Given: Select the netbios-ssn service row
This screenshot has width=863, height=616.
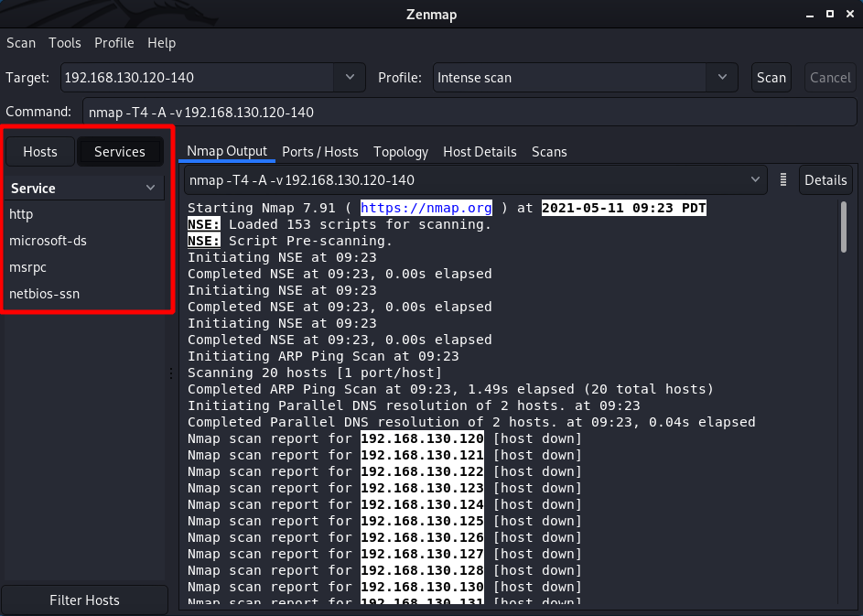Looking at the screenshot, I should click(83, 294).
